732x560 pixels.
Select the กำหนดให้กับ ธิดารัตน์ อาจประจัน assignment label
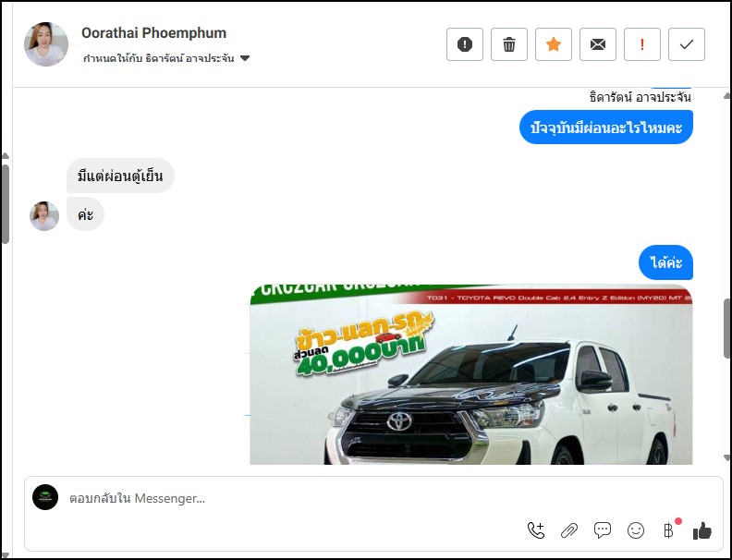(159, 58)
